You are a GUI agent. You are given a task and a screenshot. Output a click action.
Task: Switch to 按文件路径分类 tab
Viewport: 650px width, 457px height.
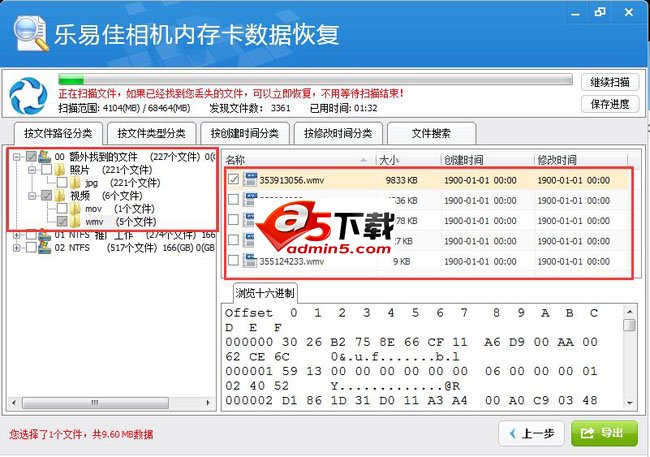tap(58, 133)
